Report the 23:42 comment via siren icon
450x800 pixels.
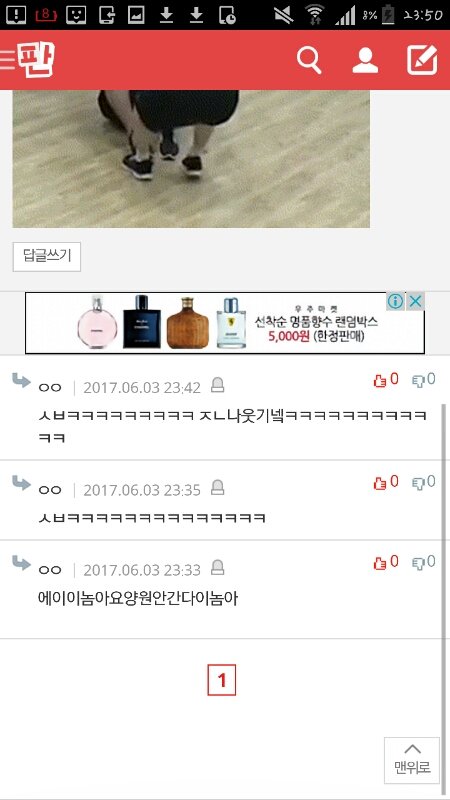click(x=217, y=385)
